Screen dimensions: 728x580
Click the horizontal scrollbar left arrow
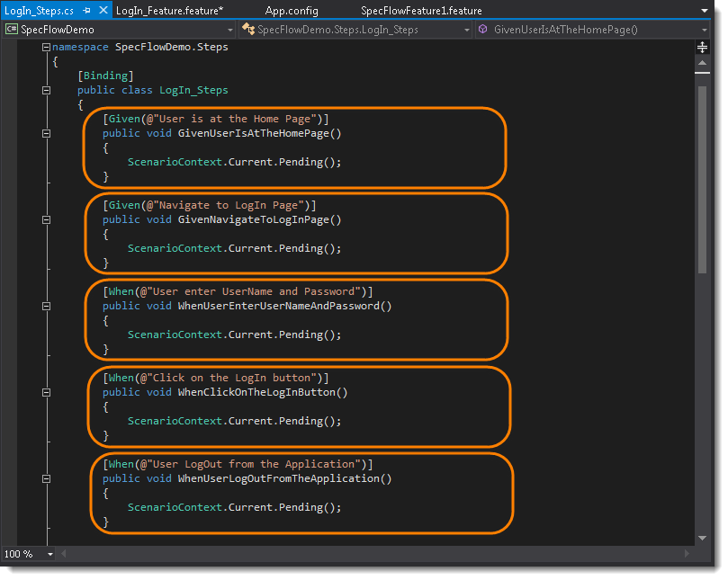64,554
